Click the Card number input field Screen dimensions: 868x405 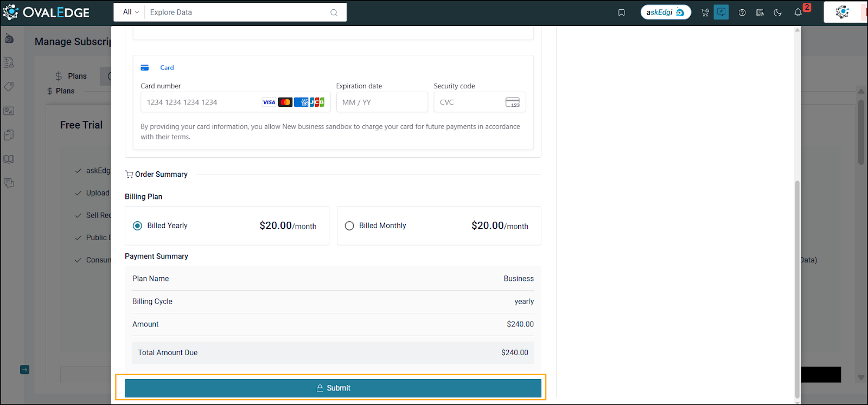click(x=201, y=102)
